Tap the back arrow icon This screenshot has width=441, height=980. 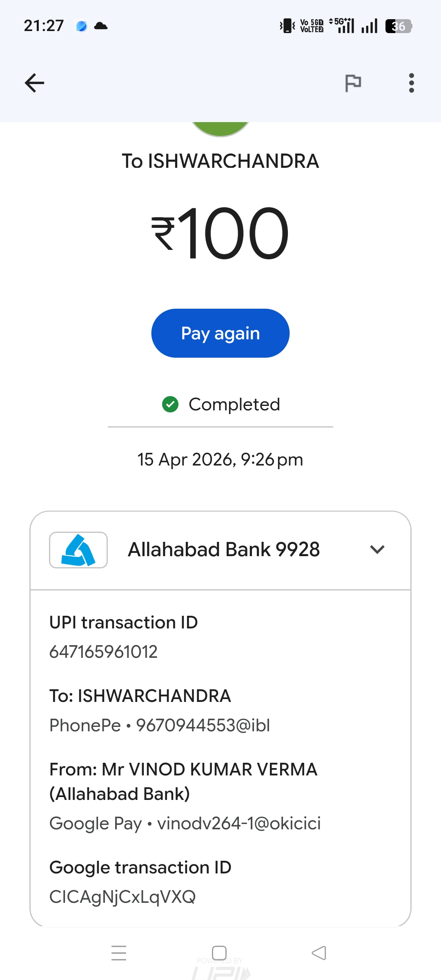[x=34, y=83]
